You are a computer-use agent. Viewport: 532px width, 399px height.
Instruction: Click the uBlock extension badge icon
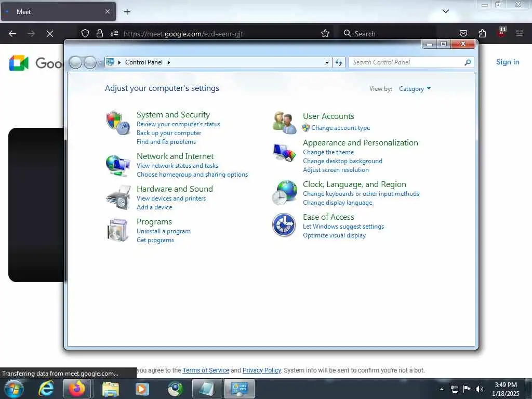coord(501,33)
